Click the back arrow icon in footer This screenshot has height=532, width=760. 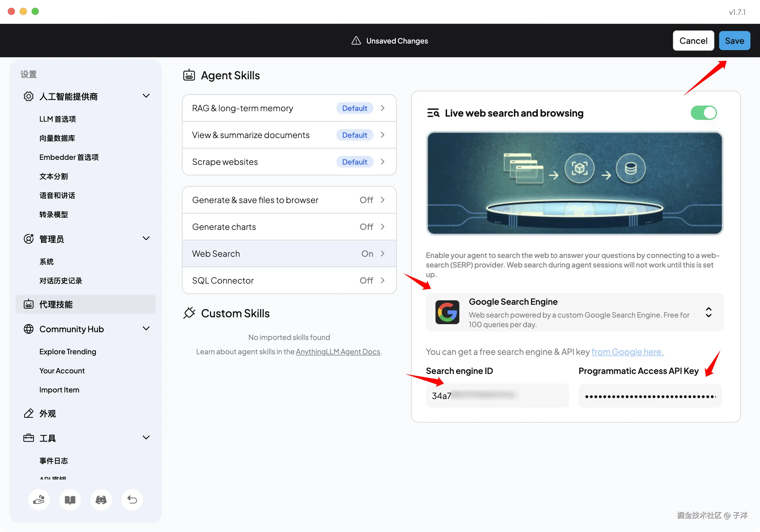coord(132,499)
